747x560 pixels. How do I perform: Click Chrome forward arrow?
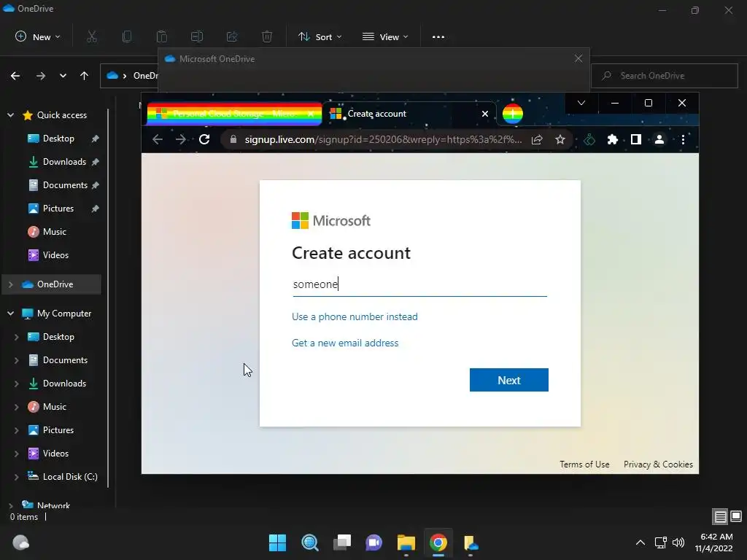[181, 139]
